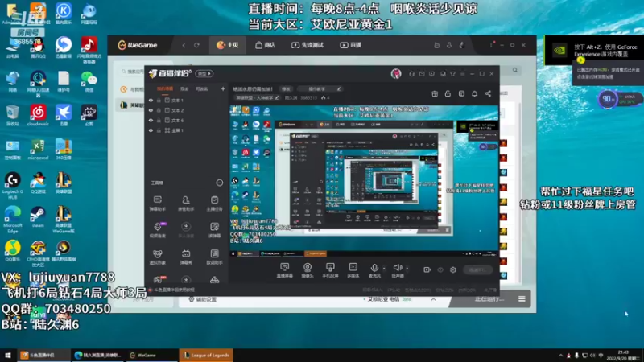Screen dimensions: 644x362
Task: Click the plus icon to add a scene
Action: (223, 88)
